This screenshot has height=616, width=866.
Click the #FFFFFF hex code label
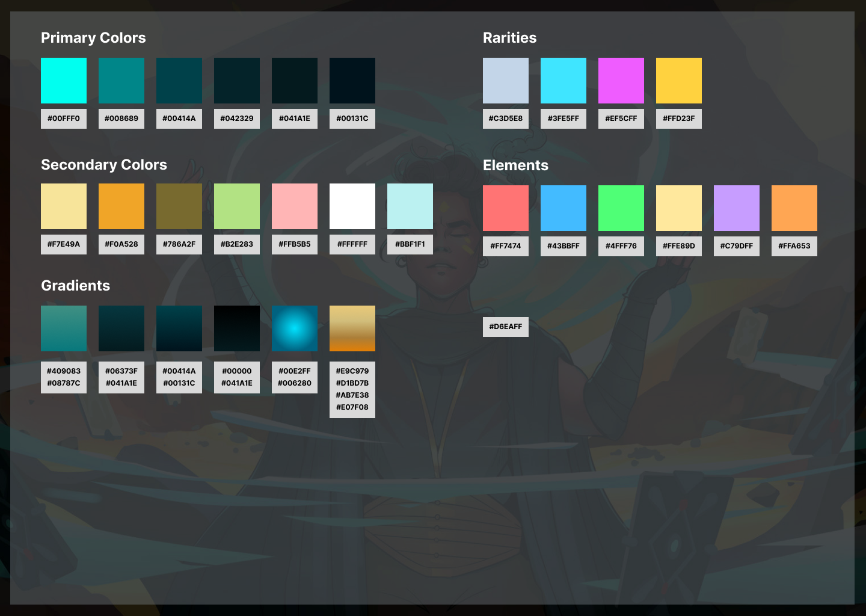pos(352,244)
